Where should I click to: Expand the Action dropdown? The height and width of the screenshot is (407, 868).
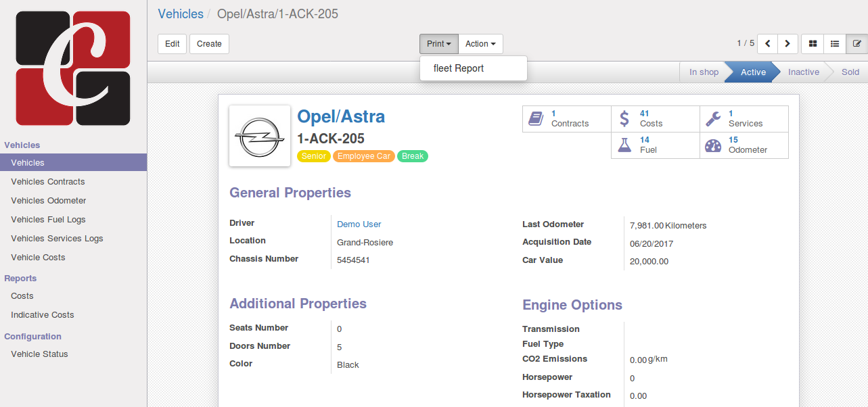(x=480, y=44)
